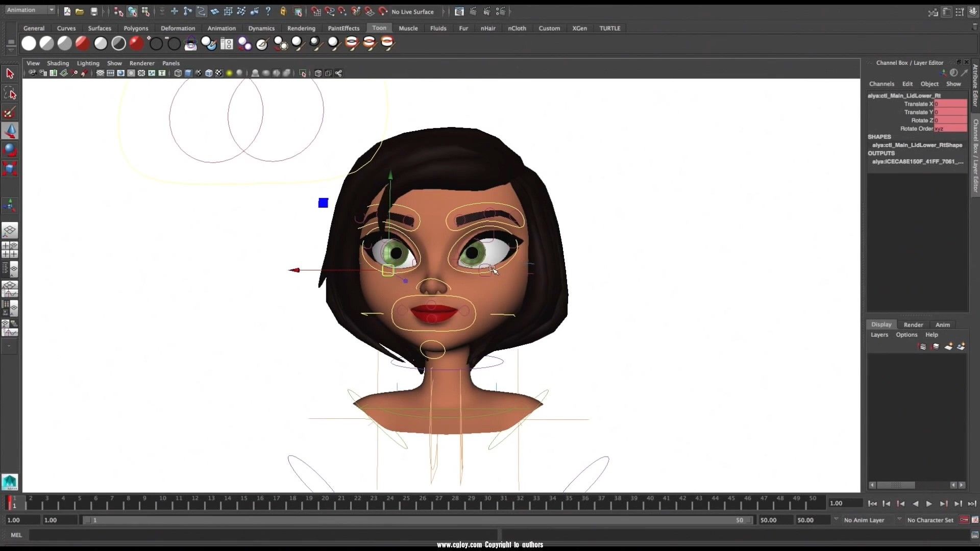Choose the Paint Selection tool
The width and height of the screenshot is (980, 551).
click(x=10, y=112)
